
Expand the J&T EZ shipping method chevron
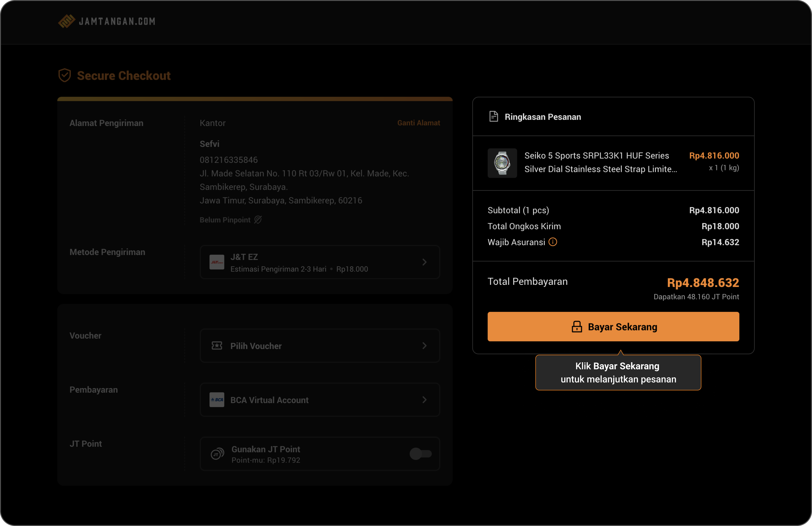click(x=425, y=262)
